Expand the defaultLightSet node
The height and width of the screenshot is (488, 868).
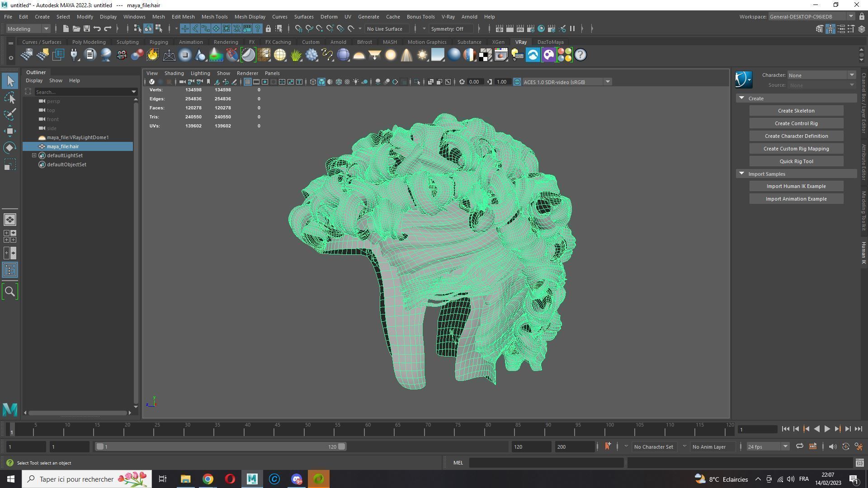click(34, 155)
